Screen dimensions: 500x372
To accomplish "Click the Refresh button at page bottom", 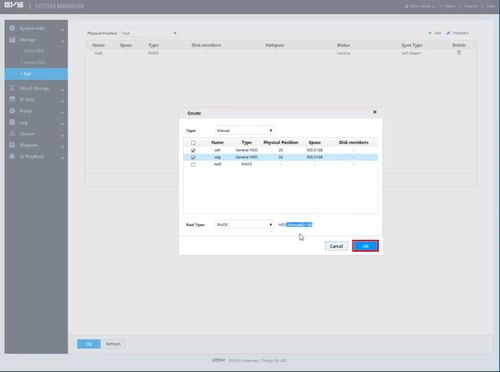I will tap(113, 344).
